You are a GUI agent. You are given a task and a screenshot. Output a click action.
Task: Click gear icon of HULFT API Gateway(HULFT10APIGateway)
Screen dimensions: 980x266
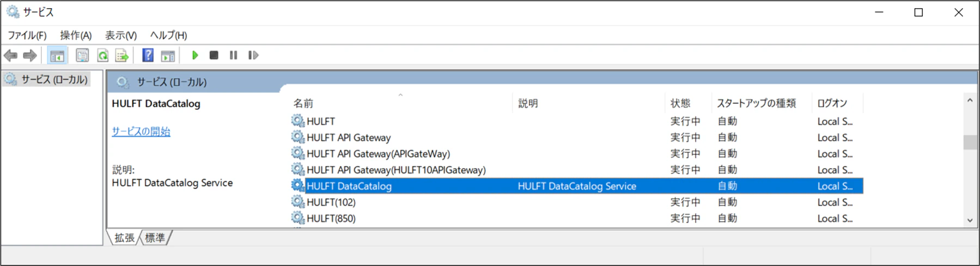click(297, 170)
